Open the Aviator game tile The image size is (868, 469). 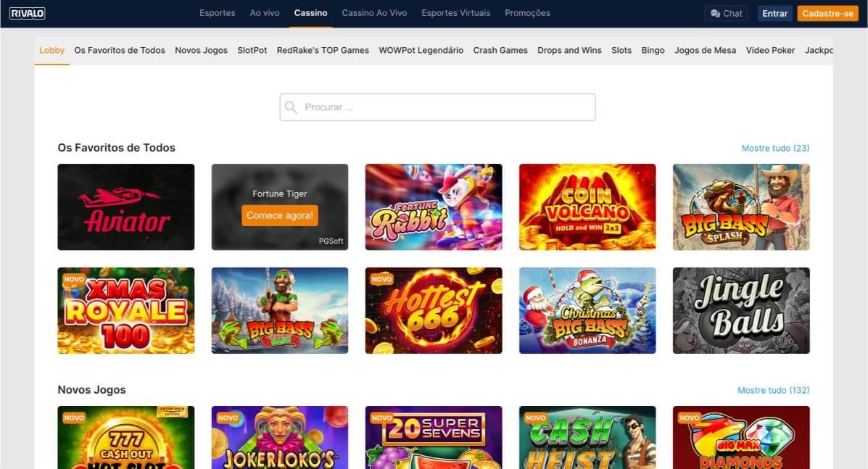[x=126, y=207]
